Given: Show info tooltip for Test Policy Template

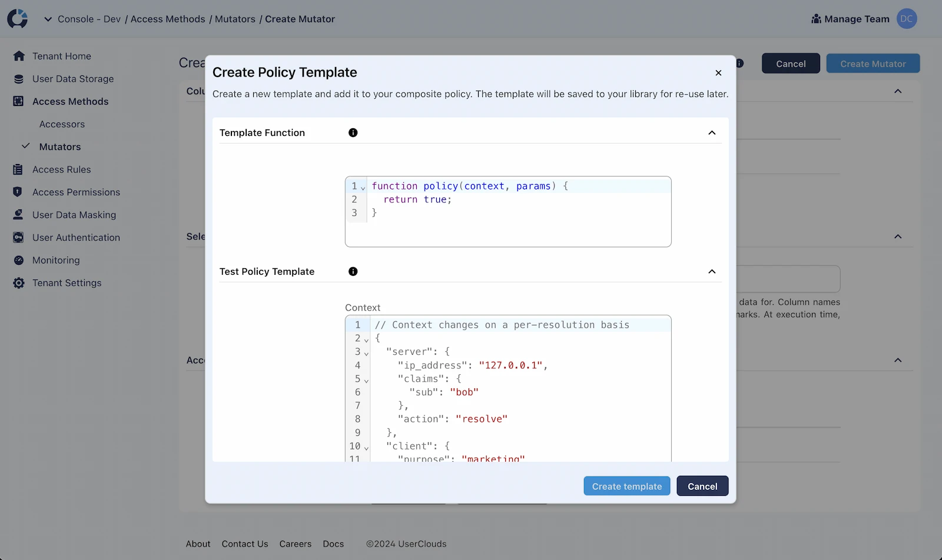Looking at the screenshot, I should [x=353, y=272].
